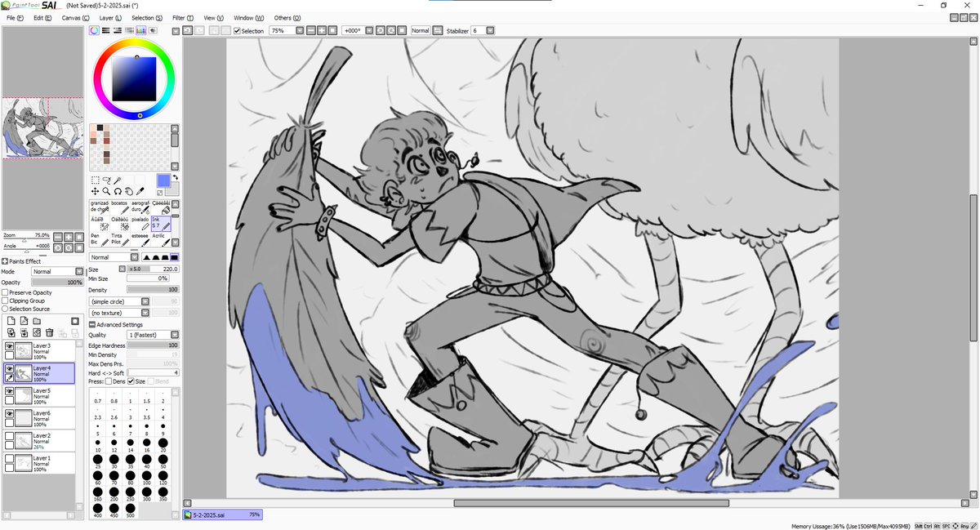Choose the Tinta Pilot brush
Screen dimensions: 980x530
(120, 239)
